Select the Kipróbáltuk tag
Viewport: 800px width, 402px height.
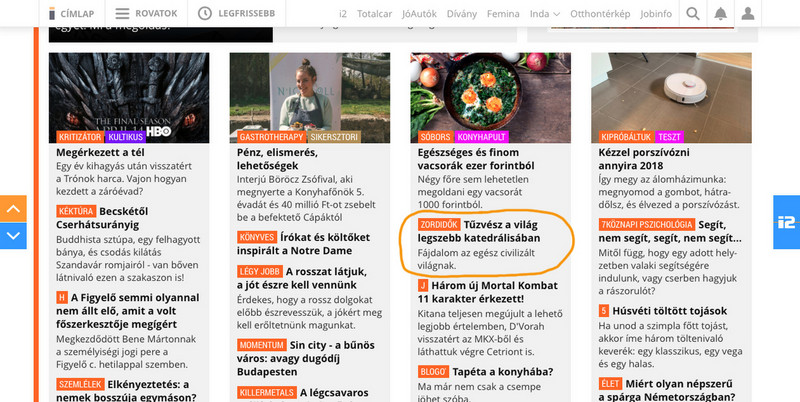(x=626, y=137)
